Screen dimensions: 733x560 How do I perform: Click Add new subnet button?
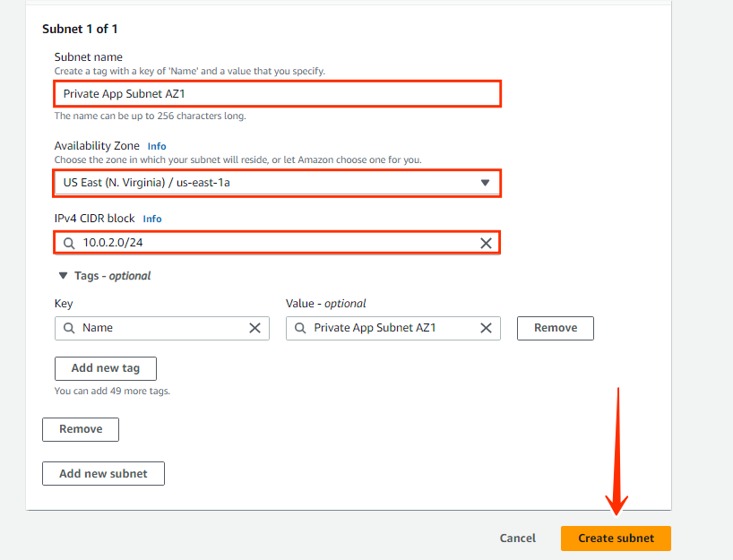(x=103, y=473)
